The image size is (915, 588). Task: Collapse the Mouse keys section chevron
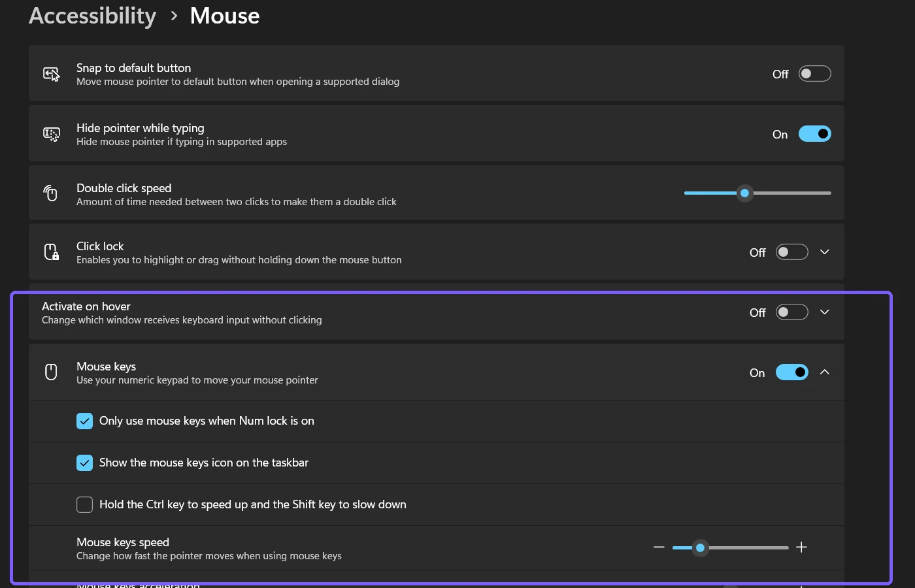[825, 372]
